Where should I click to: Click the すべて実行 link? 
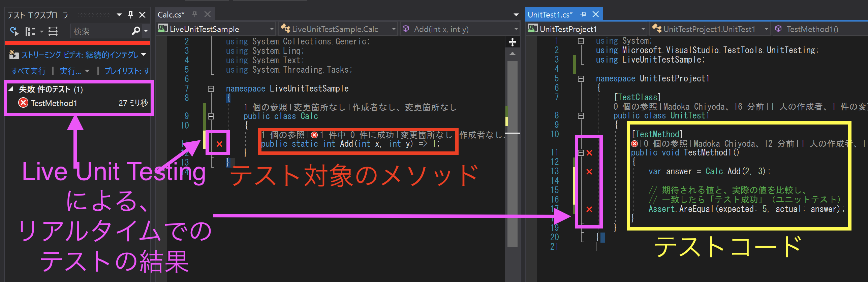point(29,71)
